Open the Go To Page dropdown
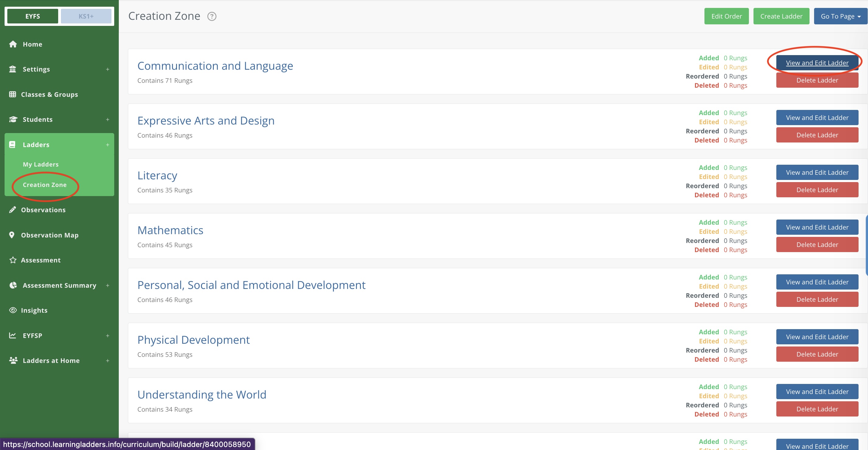868x450 pixels. click(x=840, y=16)
